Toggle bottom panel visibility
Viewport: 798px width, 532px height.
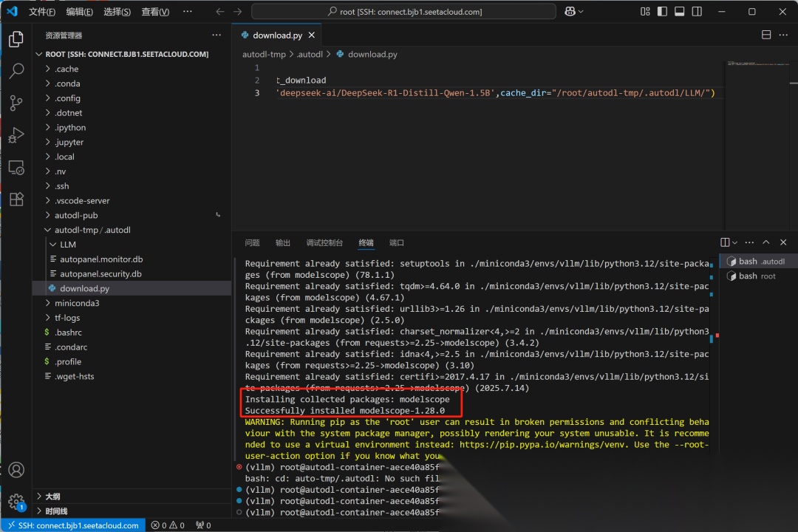click(x=680, y=11)
